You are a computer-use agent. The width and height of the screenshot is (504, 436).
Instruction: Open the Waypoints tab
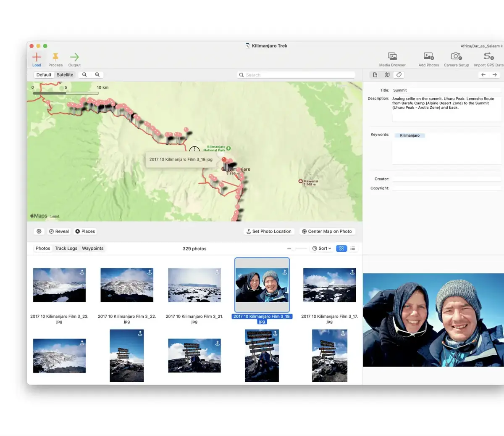click(x=92, y=248)
